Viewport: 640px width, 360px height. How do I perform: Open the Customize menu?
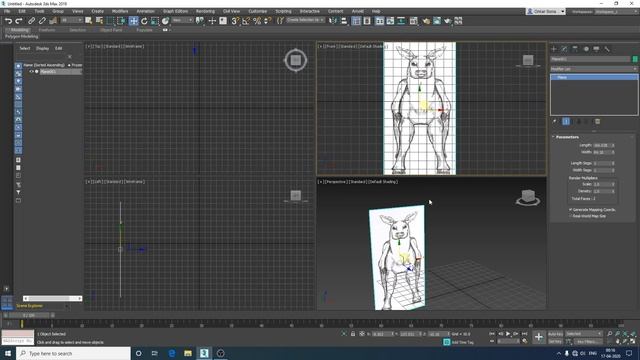point(258,11)
